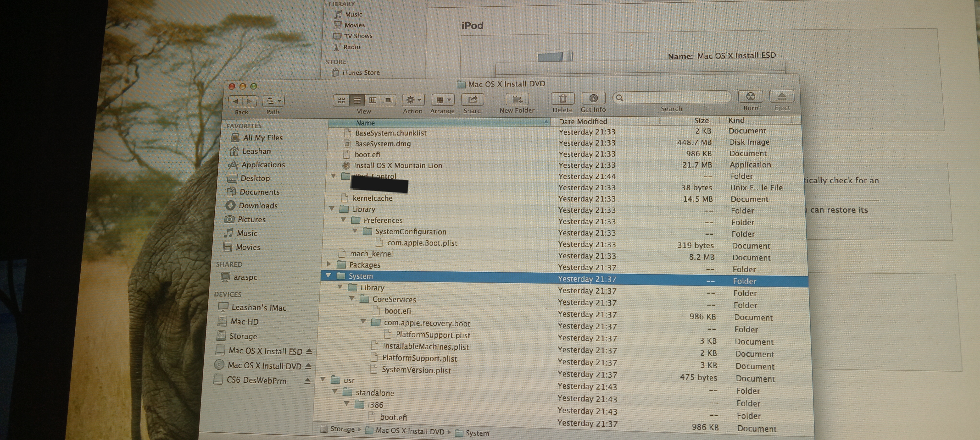Click the Forward navigation arrow in Finder

point(250,101)
